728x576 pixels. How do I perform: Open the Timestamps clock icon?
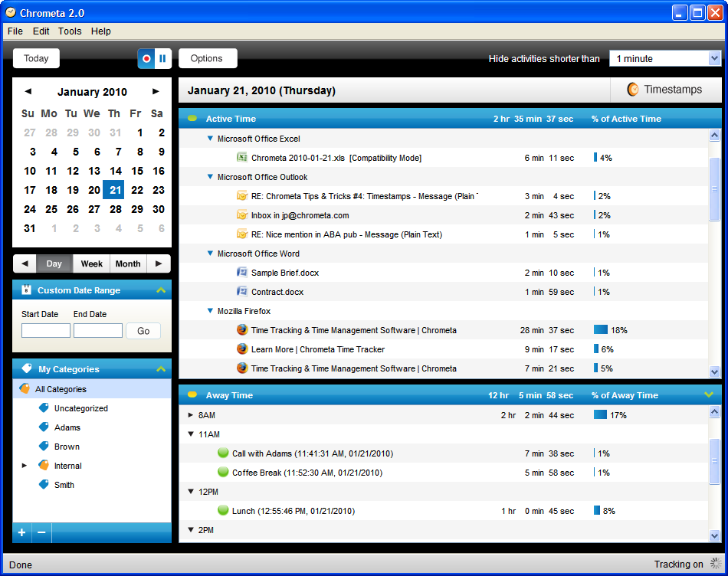pos(633,90)
